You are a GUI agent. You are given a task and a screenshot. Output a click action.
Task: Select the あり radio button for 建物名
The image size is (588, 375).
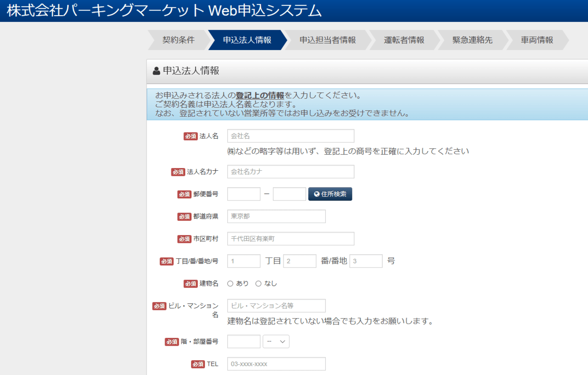pyautogui.click(x=230, y=283)
